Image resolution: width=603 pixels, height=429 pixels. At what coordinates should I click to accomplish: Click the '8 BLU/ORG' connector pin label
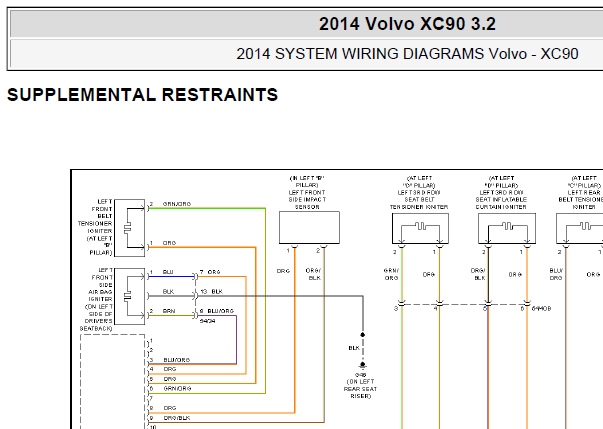pyautogui.click(x=217, y=311)
